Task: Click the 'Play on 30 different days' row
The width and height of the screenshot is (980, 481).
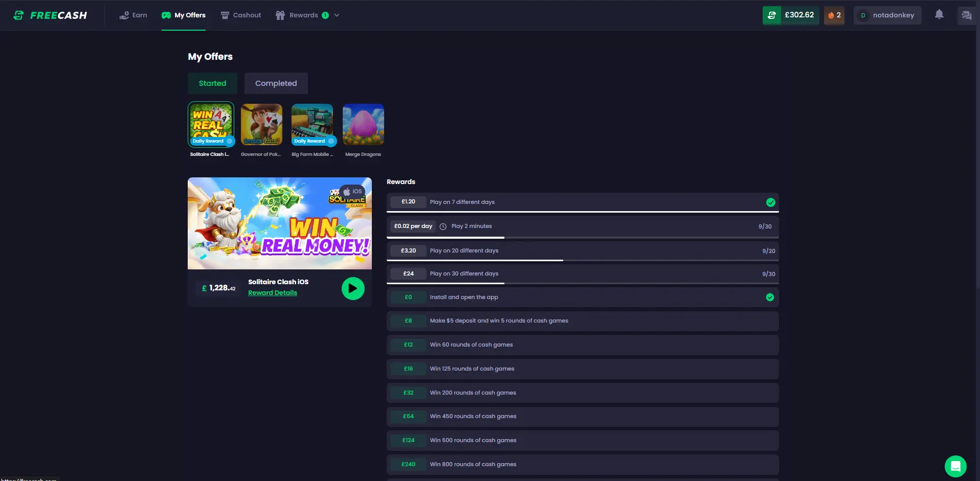Action: click(x=583, y=274)
